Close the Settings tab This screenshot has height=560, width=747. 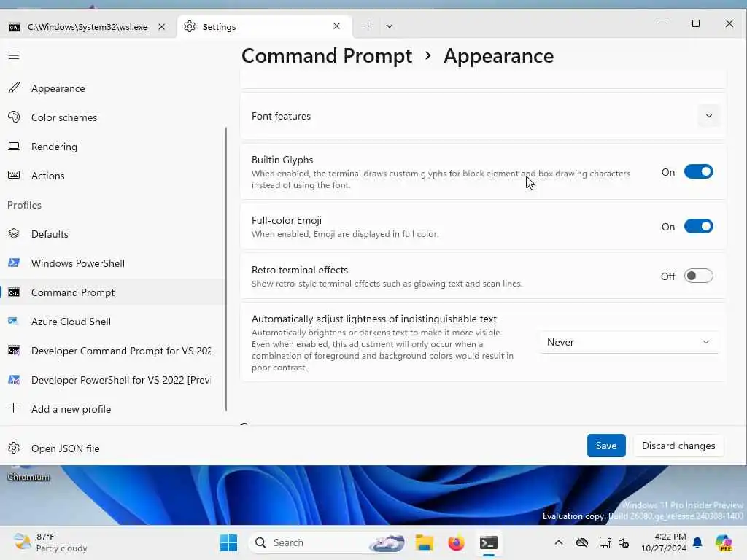point(337,26)
